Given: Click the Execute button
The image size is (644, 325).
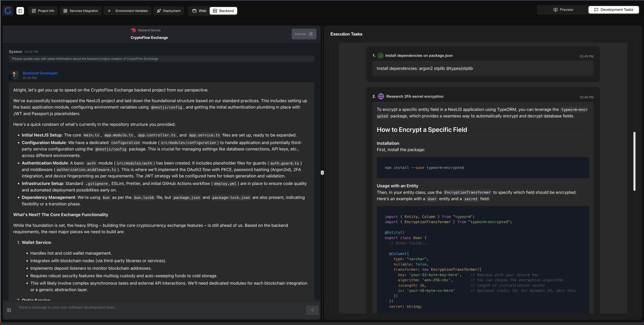Looking at the screenshot, I should [304, 34].
